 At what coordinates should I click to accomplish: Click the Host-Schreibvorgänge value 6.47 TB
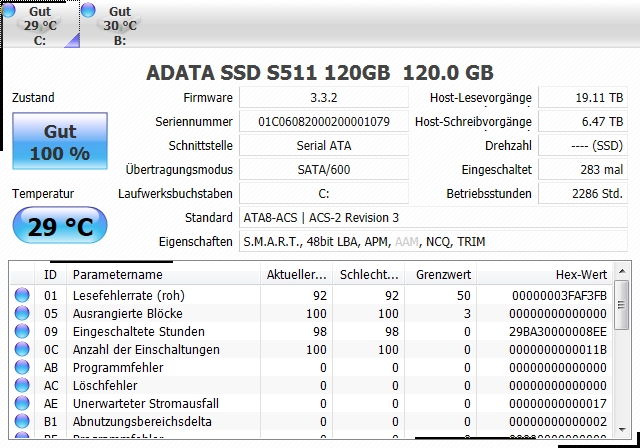(583, 122)
